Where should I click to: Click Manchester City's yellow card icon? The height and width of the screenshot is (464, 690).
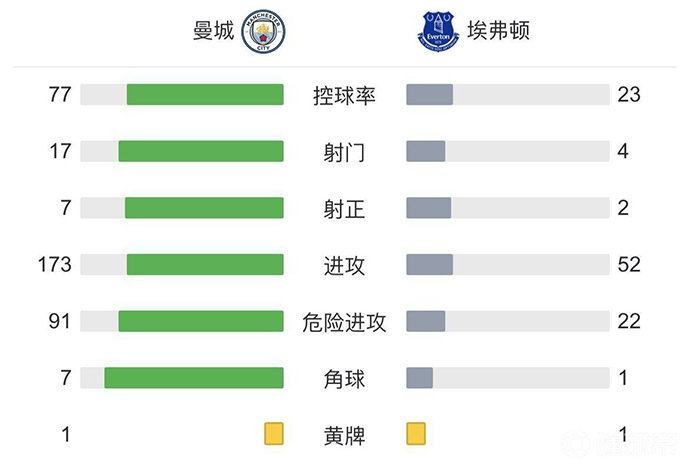point(274,434)
